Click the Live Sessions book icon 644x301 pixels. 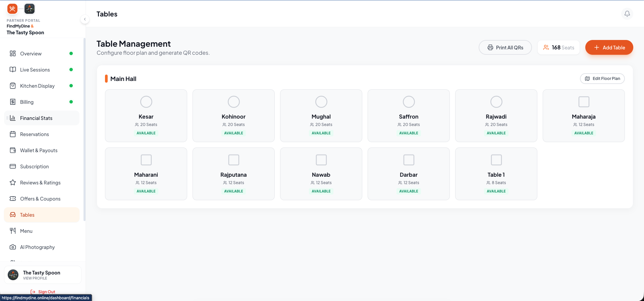coord(13,70)
